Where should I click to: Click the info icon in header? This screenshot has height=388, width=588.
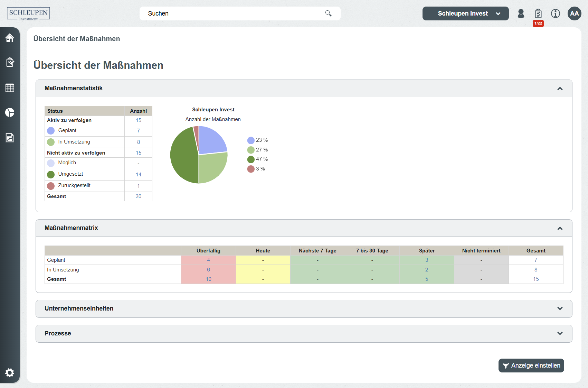[556, 13]
